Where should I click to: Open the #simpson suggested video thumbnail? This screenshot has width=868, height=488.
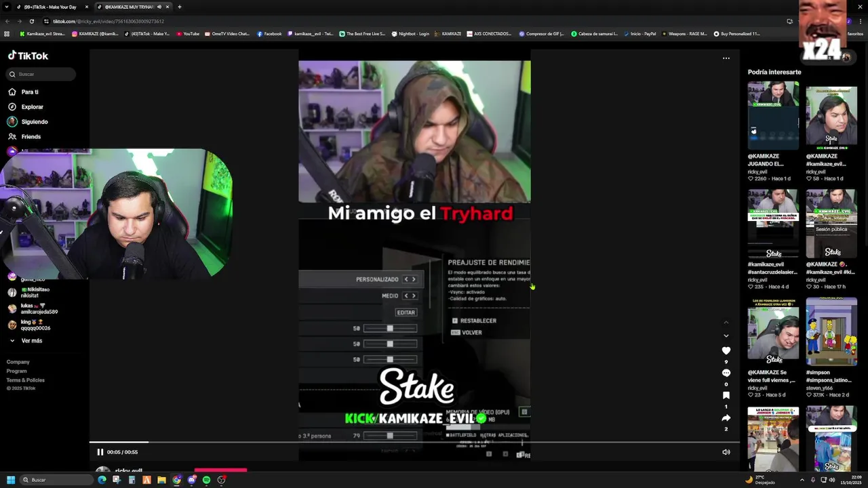tap(831, 331)
